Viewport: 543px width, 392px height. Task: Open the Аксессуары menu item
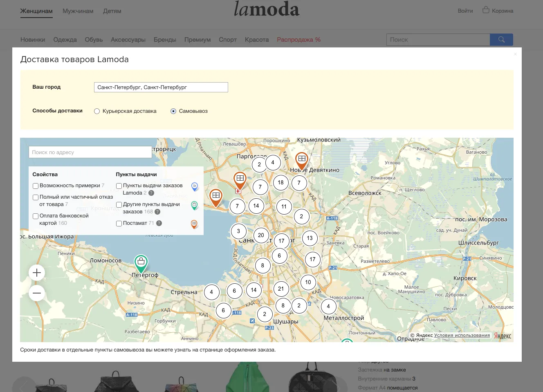pos(128,40)
